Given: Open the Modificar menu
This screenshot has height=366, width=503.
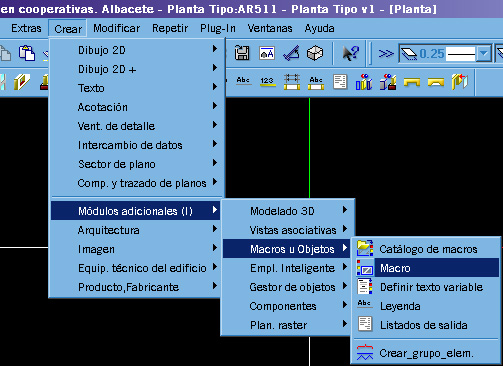Looking at the screenshot, I should coord(116,28).
